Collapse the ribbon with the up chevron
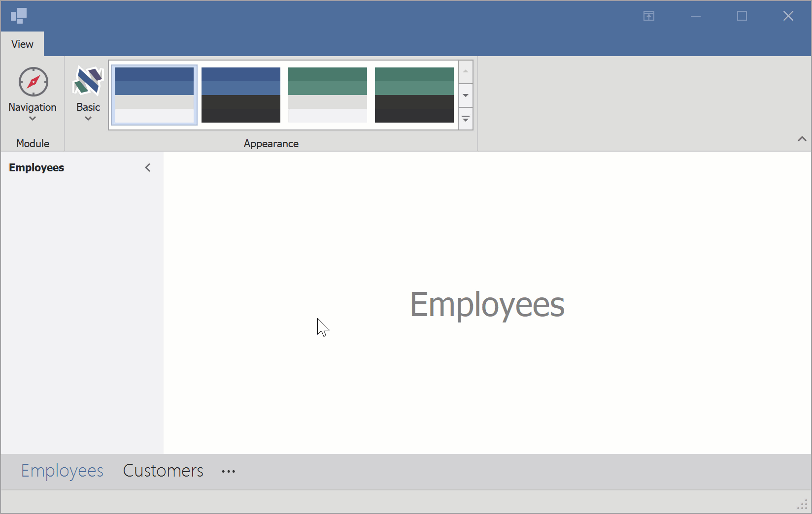The height and width of the screenshot is (514, 812). (x=802, y=139)
